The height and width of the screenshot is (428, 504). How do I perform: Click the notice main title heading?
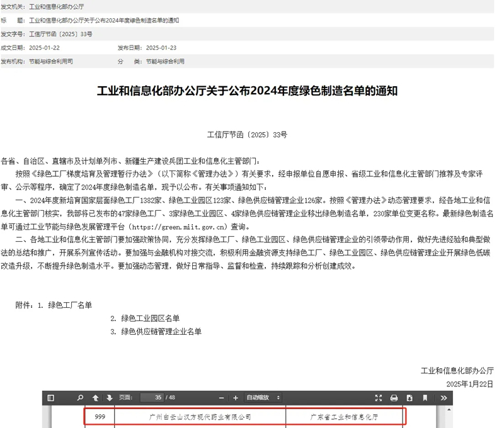pos(247,91)
